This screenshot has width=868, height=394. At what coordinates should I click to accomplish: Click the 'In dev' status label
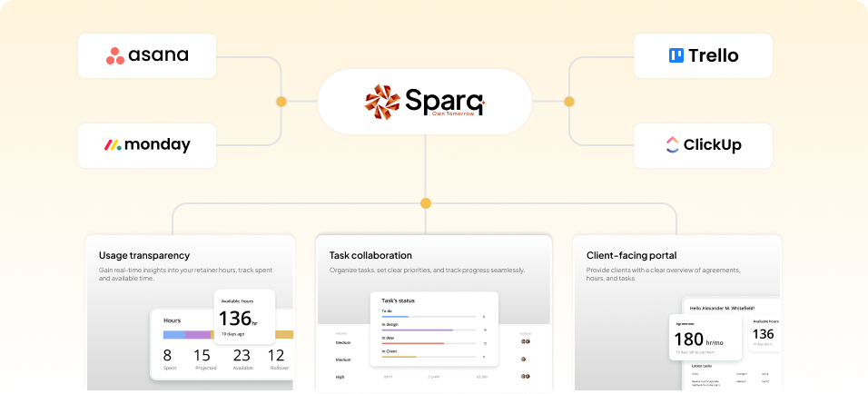[388, 338]
